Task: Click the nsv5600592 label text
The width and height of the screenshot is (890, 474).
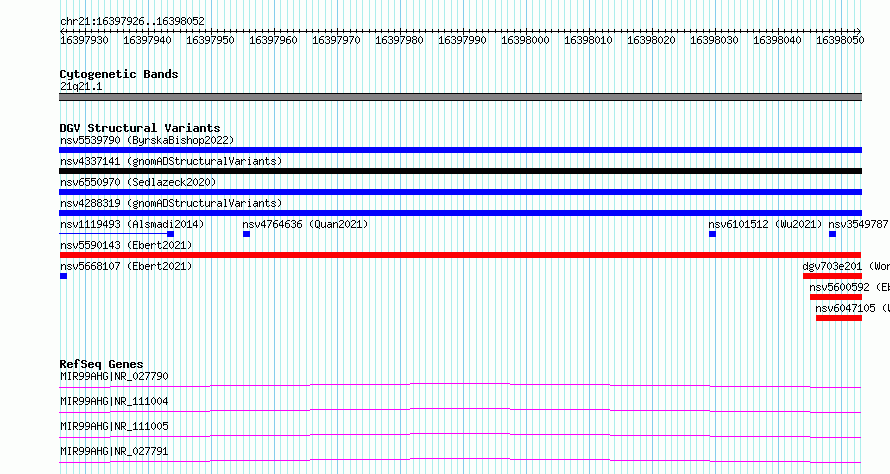Action: coord(839,287)
